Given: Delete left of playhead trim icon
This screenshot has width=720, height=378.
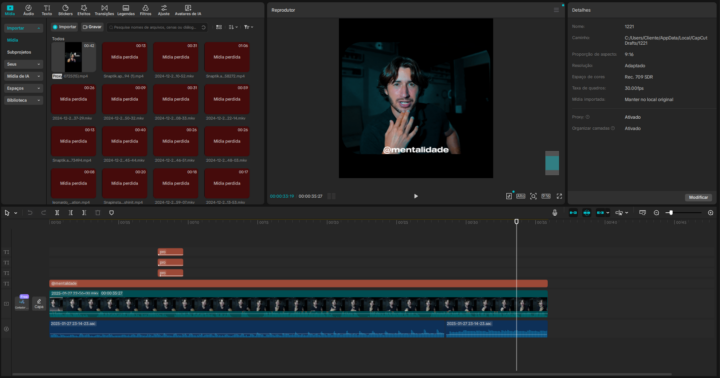Looking at the screenshot, I should (x=71, y=213).
